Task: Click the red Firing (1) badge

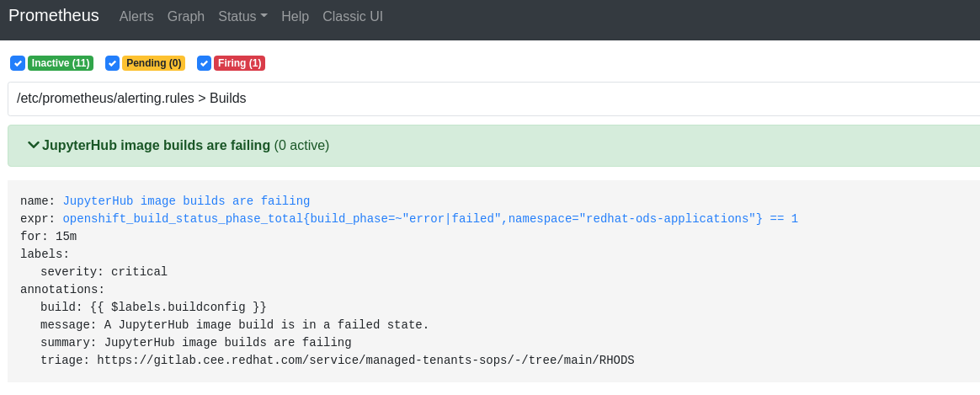Action: (239, 63)
